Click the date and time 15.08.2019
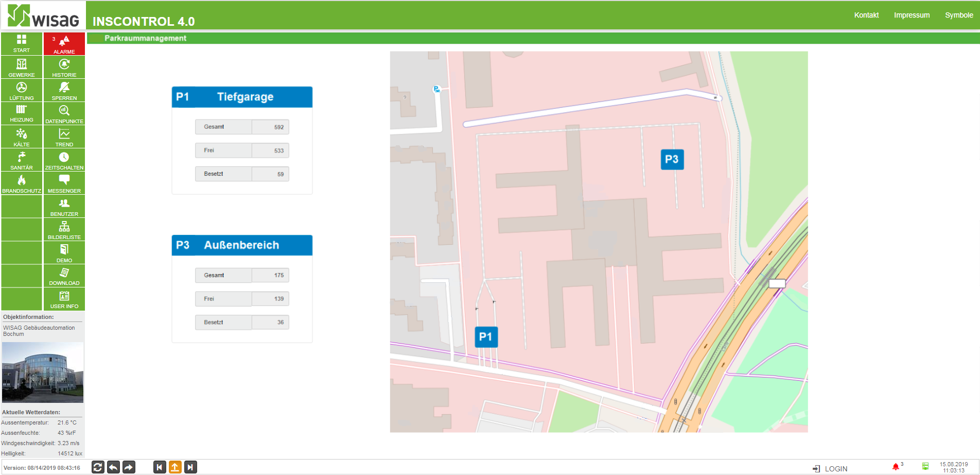 tap(954, 467)
